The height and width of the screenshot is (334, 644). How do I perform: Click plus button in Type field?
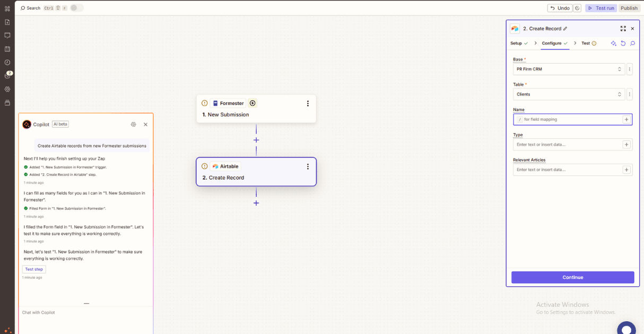pyautogui.click(x=626, y=144)
